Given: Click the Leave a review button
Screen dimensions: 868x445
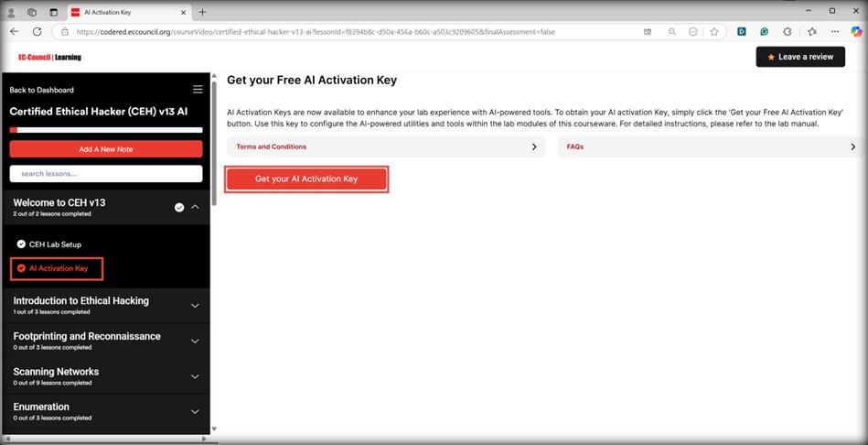Looking at the screenshot, I should click(x=800, y=57).
